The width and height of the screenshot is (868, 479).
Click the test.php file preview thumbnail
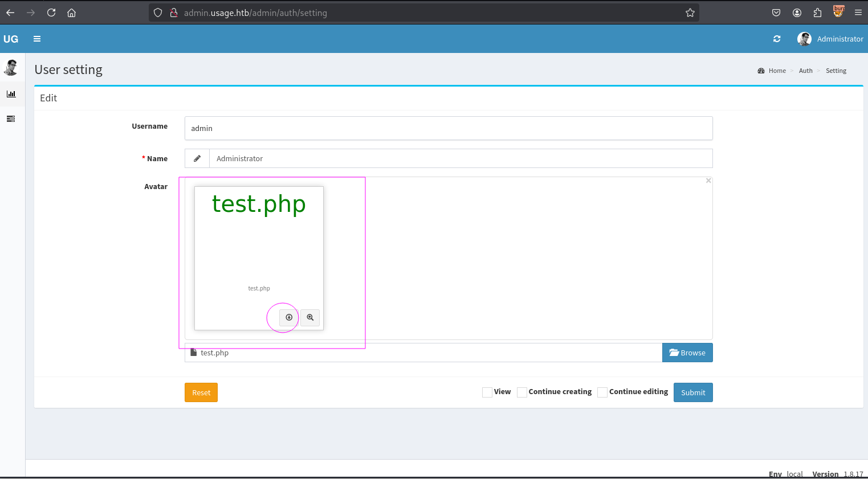click(x=259, y=258)
